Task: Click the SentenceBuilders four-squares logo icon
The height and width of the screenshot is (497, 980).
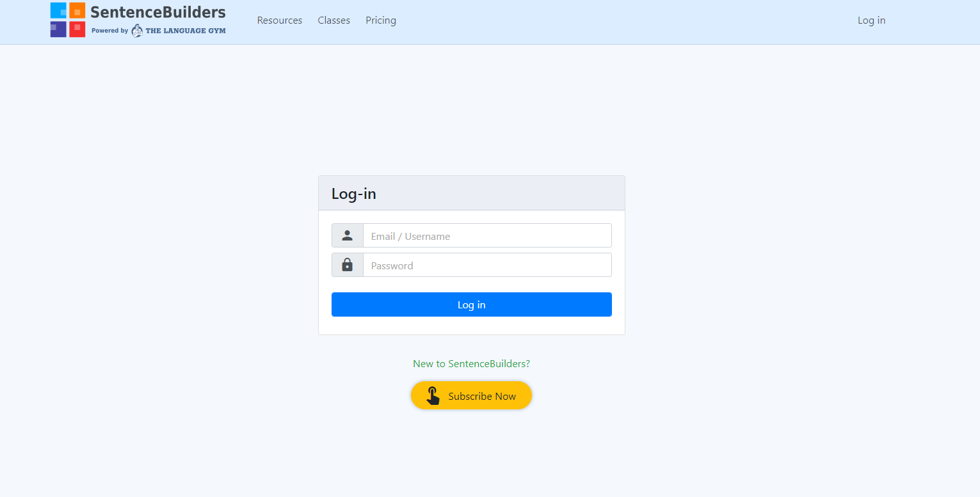Action: pyautogui.click(x=68, y=20)
